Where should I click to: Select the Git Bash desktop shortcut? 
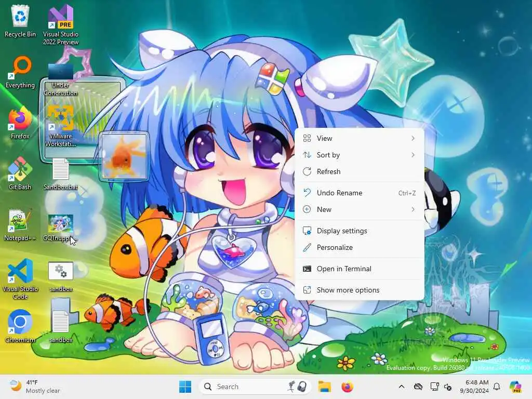[20, 174]
